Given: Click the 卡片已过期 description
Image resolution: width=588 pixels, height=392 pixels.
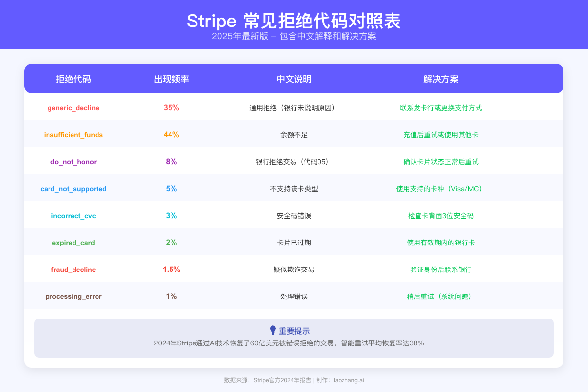Looking at the screenshot, I should tap(294, 243).
